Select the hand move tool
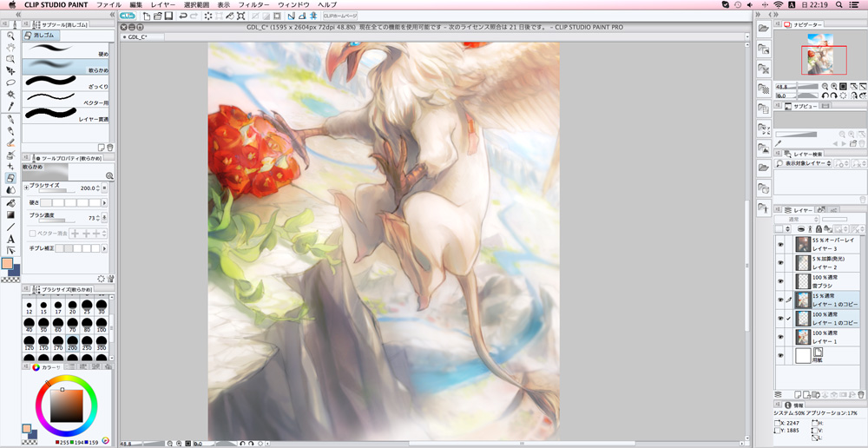 10,47
